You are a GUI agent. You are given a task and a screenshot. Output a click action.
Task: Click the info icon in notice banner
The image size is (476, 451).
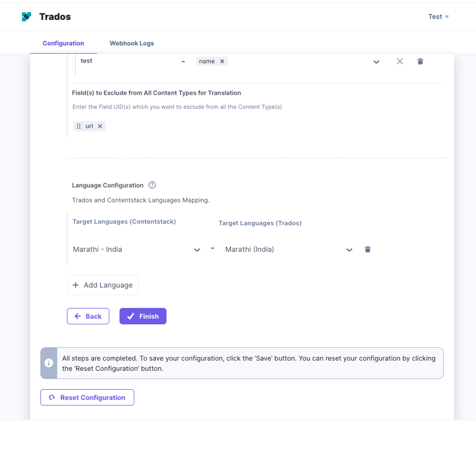(x=49, y=363)
